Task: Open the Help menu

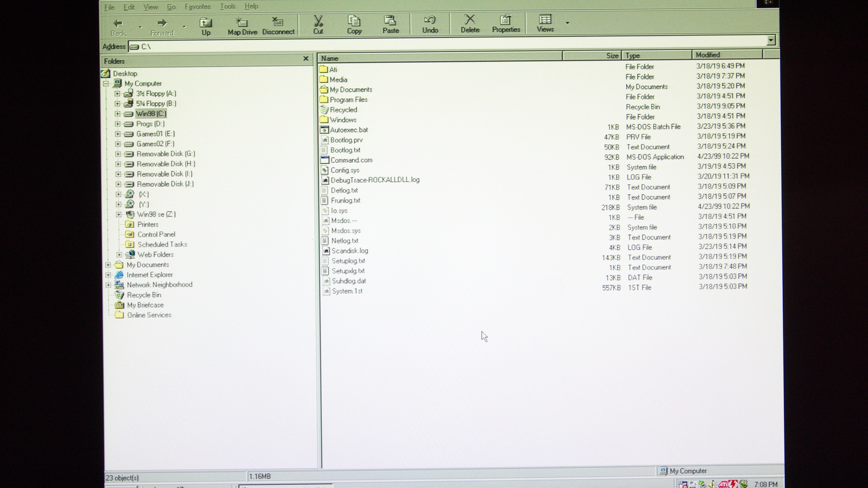Action: 251,7
